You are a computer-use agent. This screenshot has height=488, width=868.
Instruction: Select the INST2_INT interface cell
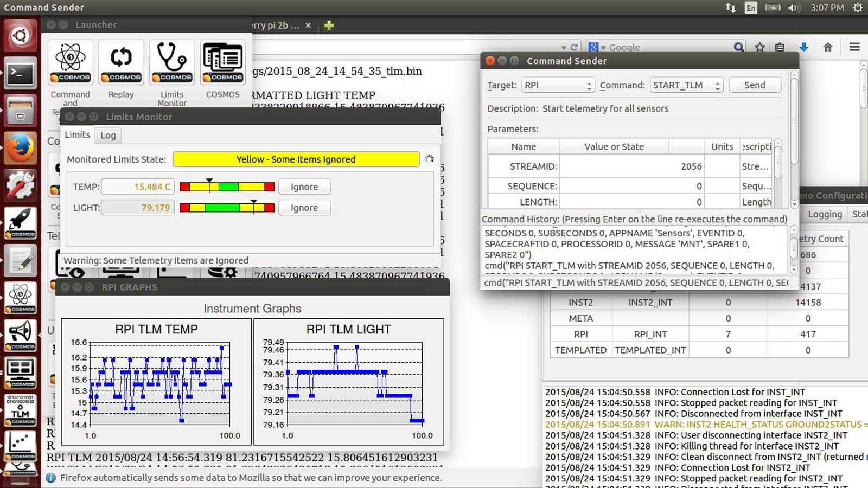pos(650,303)
